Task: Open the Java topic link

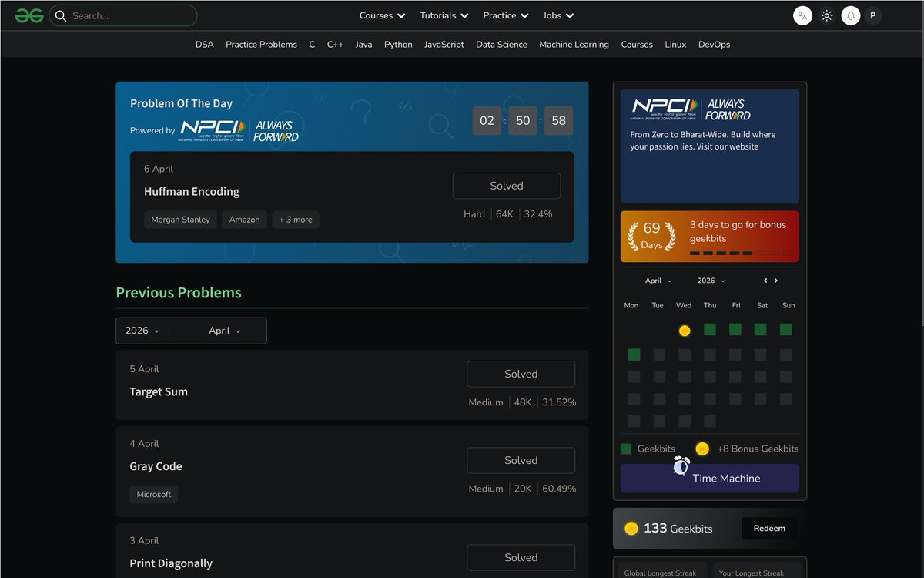Action: pos(363,45)
